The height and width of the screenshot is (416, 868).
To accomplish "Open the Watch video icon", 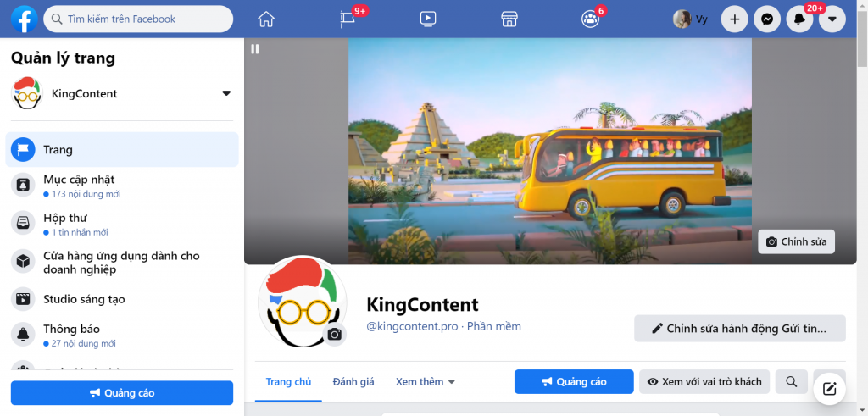I will click(x=428, y=19).
